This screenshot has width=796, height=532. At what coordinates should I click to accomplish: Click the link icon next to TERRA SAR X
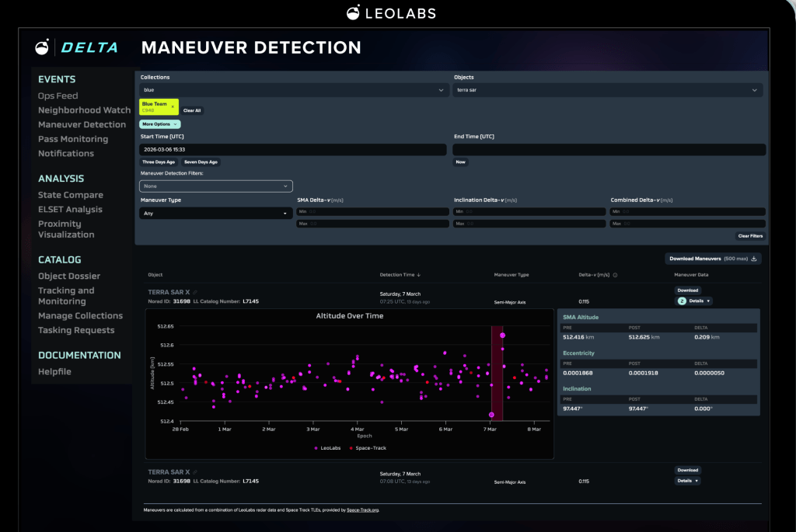195,292
